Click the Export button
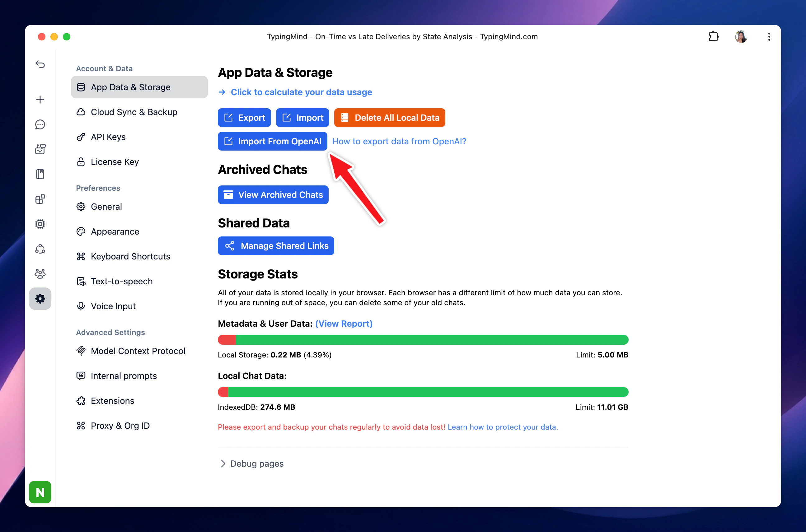 point(244,118)
